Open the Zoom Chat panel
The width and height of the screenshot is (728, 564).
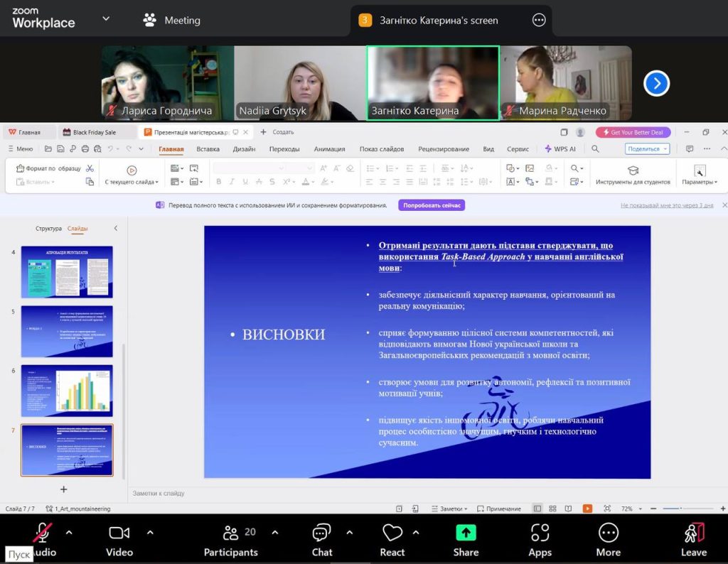(321, 533)
